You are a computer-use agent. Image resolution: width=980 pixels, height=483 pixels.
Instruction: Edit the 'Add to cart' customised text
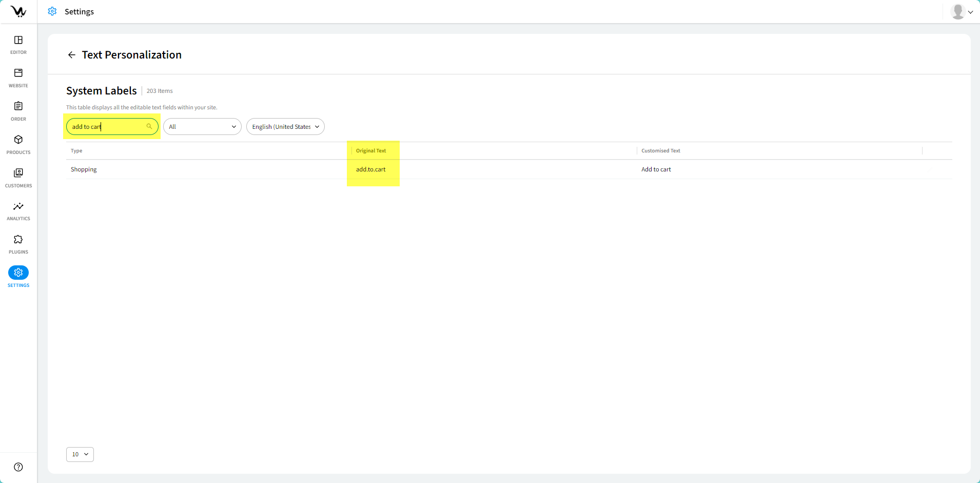click(x=656, y=169)
